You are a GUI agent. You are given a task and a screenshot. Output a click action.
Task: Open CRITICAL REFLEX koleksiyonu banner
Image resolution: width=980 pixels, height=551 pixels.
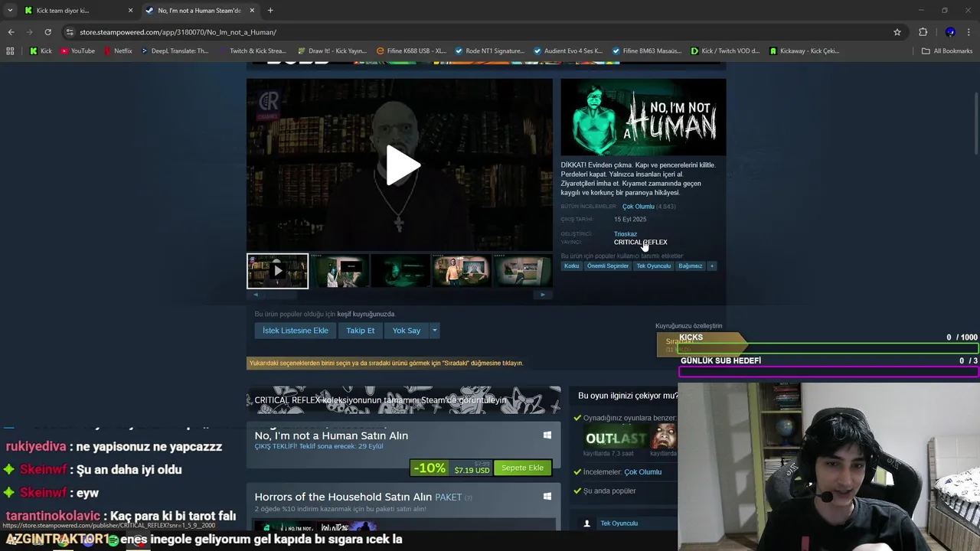pos(403,400)
